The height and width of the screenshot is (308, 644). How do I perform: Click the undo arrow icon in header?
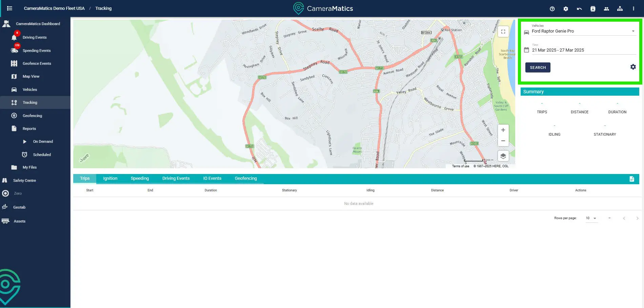[x=579, y=9]
